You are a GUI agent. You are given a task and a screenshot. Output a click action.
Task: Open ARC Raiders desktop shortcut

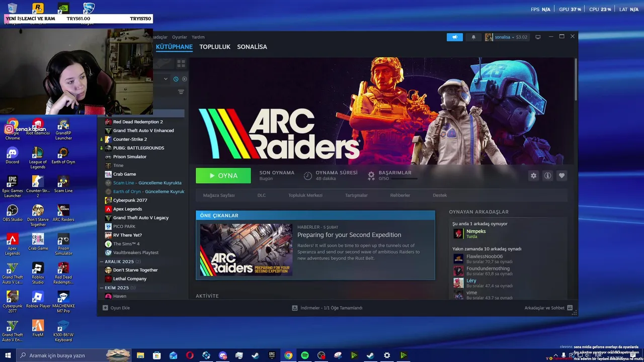pos(63,214)
